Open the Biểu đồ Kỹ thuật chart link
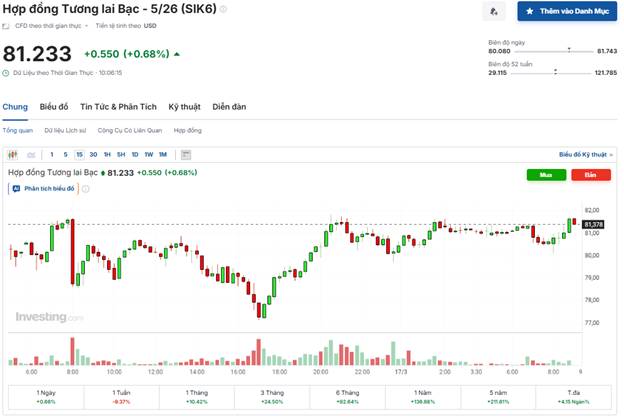 pyautogui.click(x=584, y=155)
